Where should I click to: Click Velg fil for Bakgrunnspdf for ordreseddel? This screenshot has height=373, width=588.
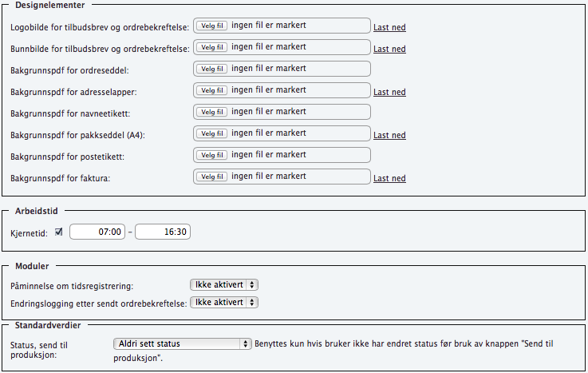pyautogui.click(x=212, y=69)
